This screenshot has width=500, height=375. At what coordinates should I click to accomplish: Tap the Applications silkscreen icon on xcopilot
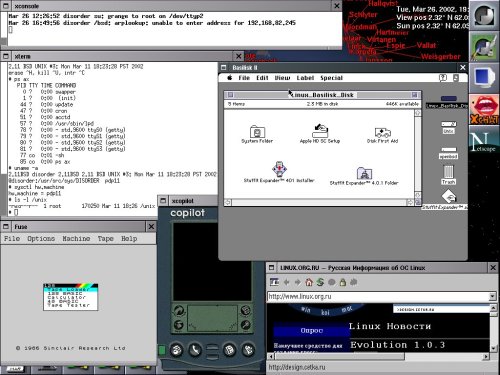[179, 311]
